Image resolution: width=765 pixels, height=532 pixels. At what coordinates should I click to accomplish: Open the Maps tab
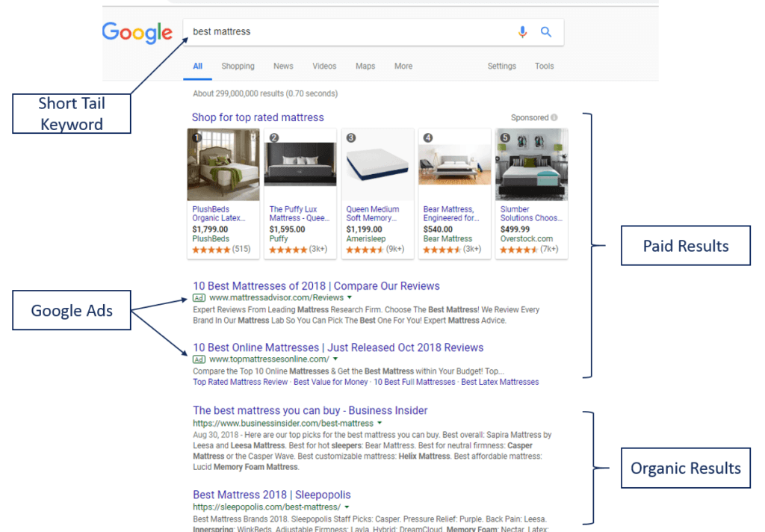point(365,66)
